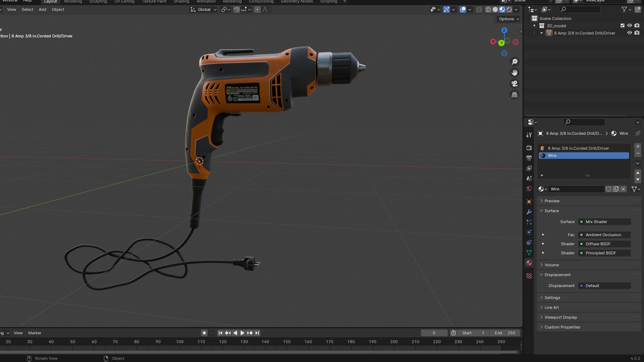Open the viewport Add menu

(43, 10)
